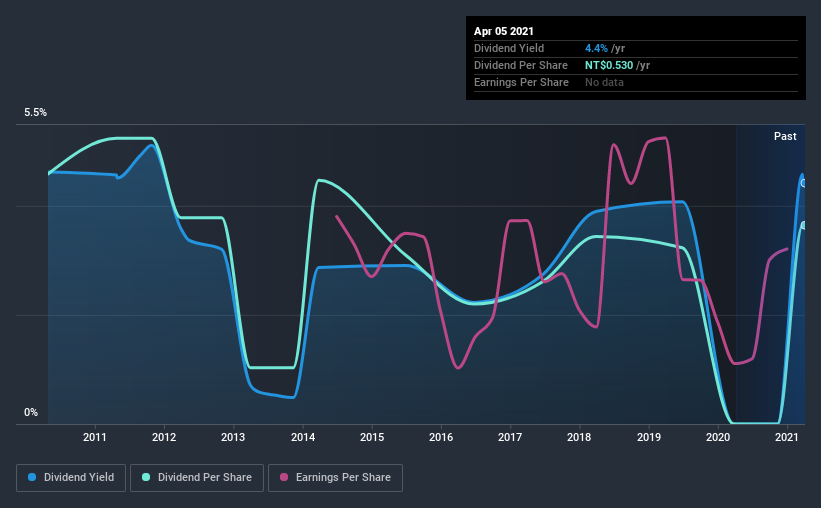The height and width of the screenshot is (508, 821).
Task: Click the 0% y-axis label
Action: click(x=31, y=413)
